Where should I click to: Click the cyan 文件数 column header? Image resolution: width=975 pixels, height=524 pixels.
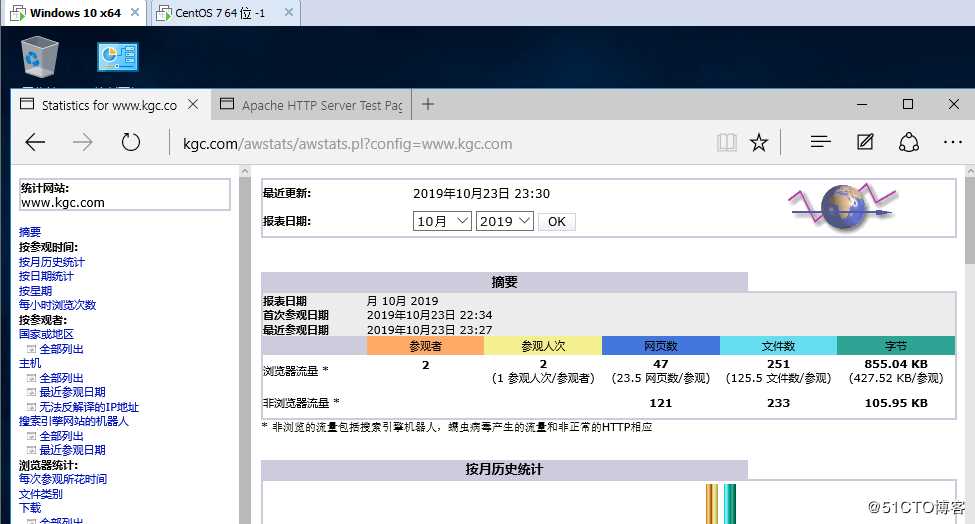pos(778,346)
